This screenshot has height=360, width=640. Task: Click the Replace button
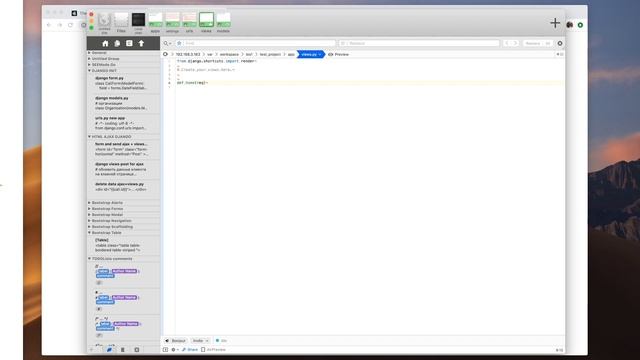[532, 43]
